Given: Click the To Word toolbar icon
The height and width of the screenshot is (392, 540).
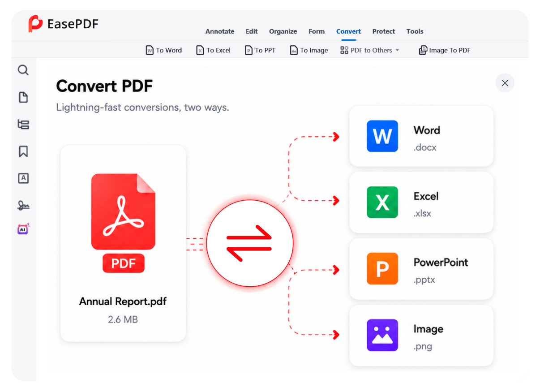Looking at the screenshot, I should (150, 50).
